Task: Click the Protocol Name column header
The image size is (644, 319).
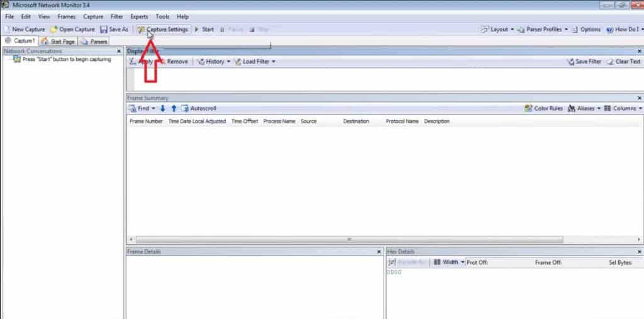Action: coord(402,121)
